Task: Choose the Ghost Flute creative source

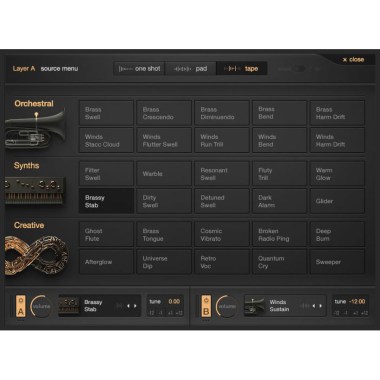Action: pyautogui.click(x=106, y=234)
